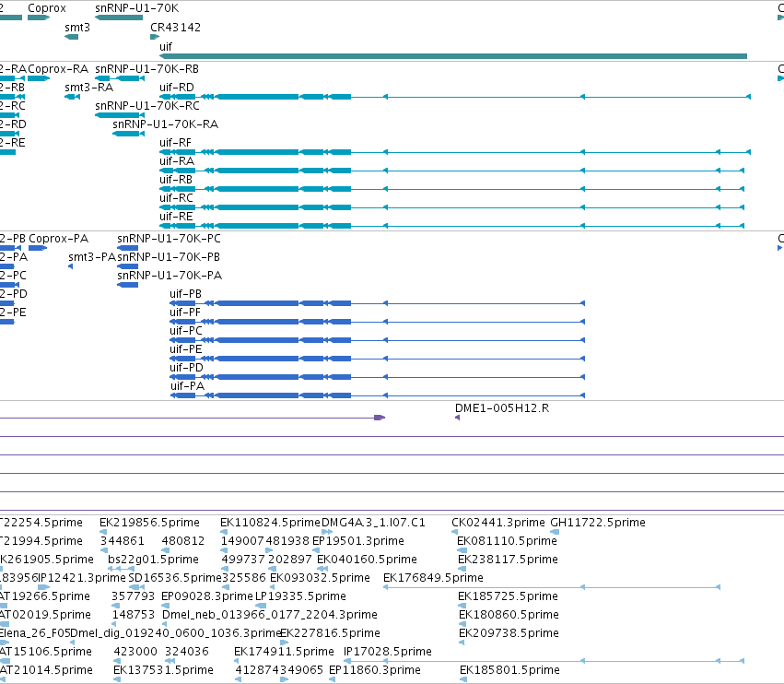Click the EK110824.5prime EST label
This screenshot has height=684, width=784.
tap(270, 523)
